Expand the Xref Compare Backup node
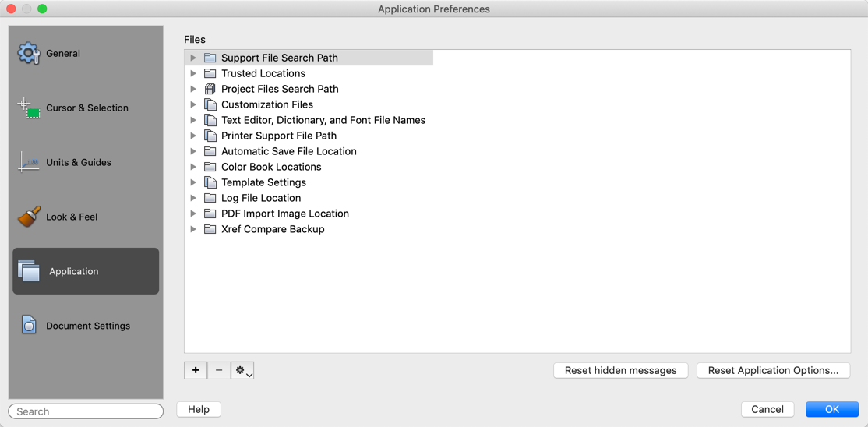This screenshot has width=868, height=427. coord(193,229)
